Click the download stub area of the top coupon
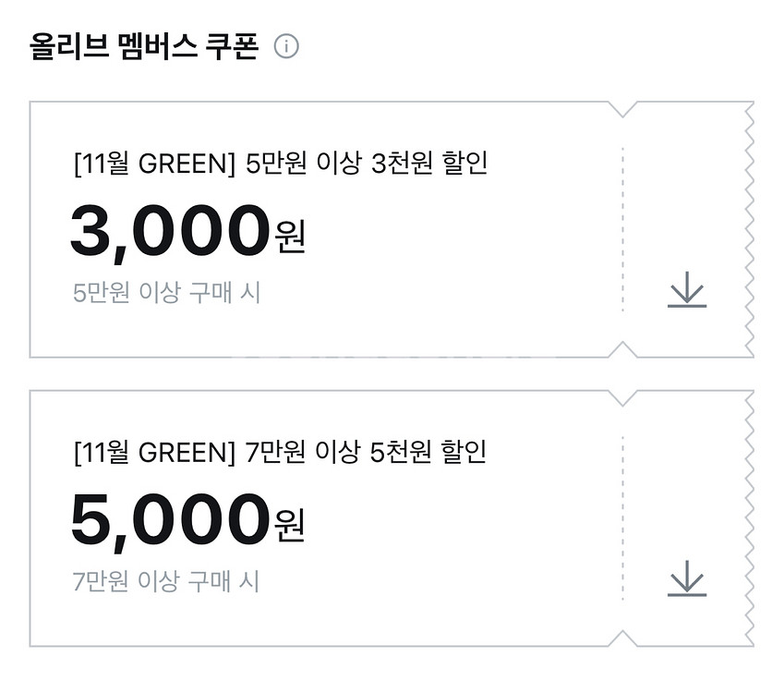This screenshot has width=784, height=693. [685, 226]
